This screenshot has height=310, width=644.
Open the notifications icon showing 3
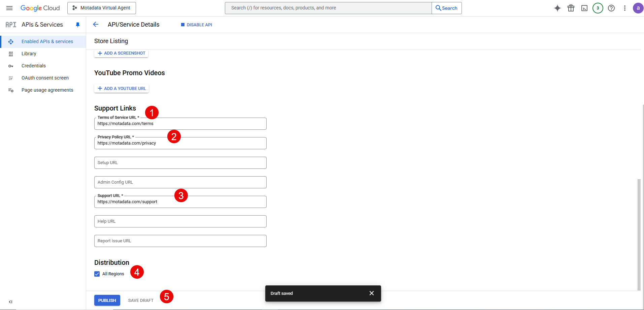click(598, 8)
